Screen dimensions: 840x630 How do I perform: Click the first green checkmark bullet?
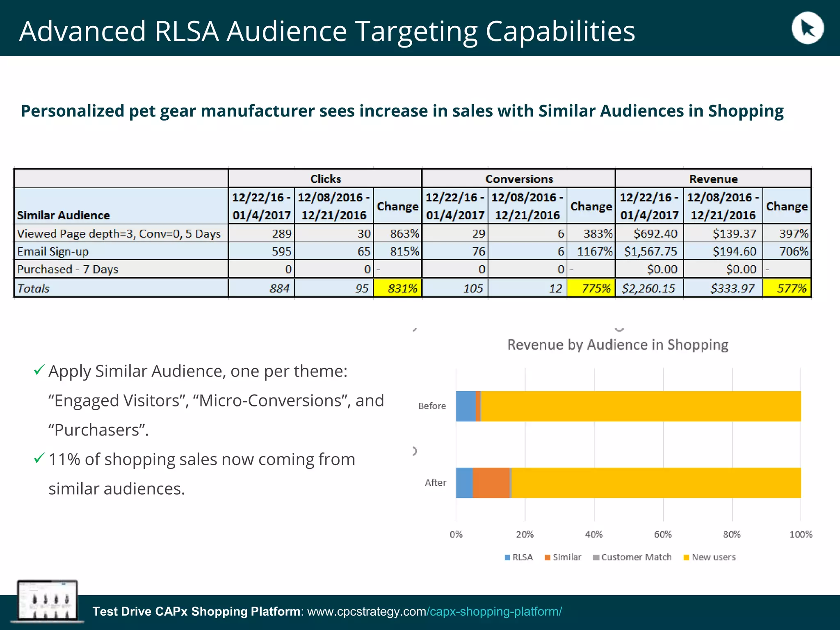point(39,370)
